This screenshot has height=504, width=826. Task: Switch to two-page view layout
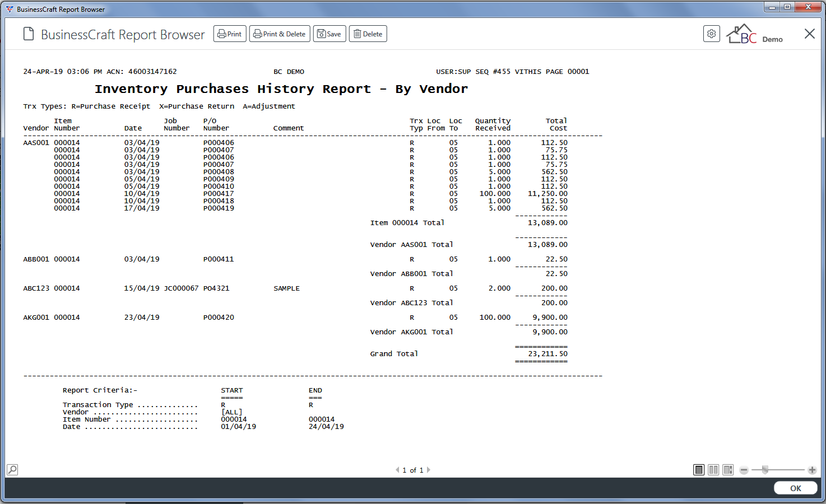(x=713, y=470)
